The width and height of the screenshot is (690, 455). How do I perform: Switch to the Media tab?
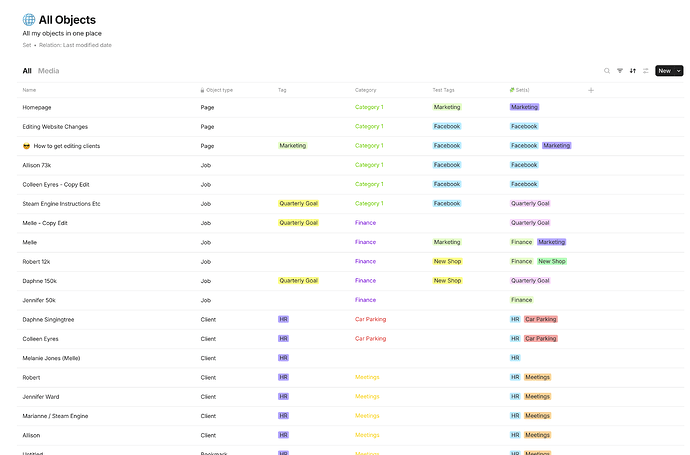[x=48, y=71]
